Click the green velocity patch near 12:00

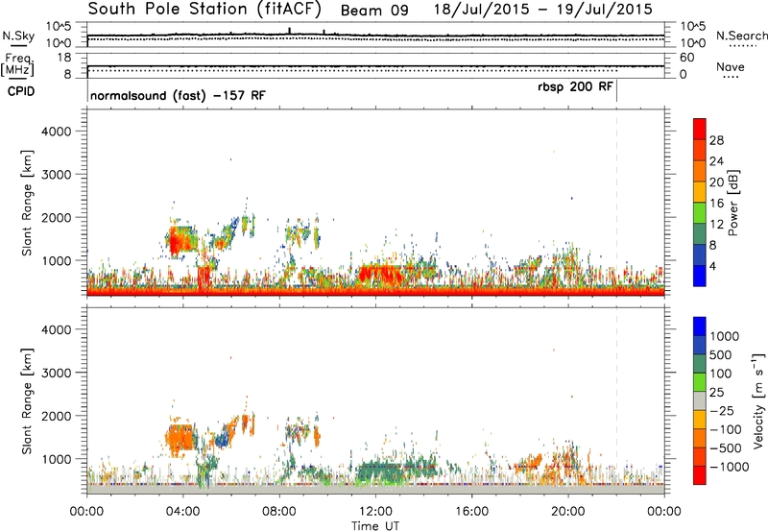point(382,472)
